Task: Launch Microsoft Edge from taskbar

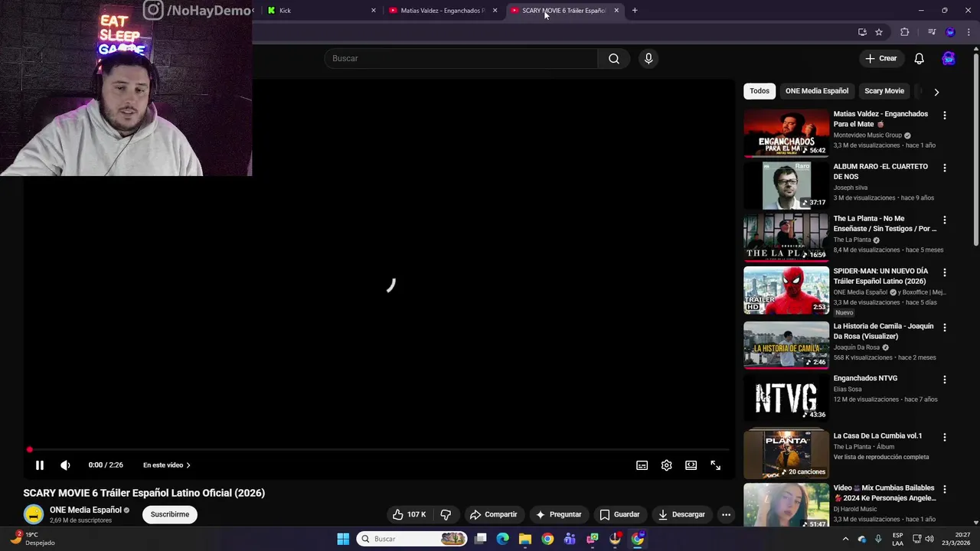Action: [503, 539]
